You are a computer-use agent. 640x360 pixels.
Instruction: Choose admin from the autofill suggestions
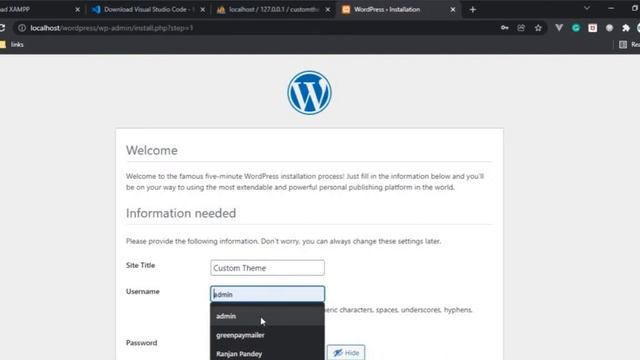click(267, 316)
